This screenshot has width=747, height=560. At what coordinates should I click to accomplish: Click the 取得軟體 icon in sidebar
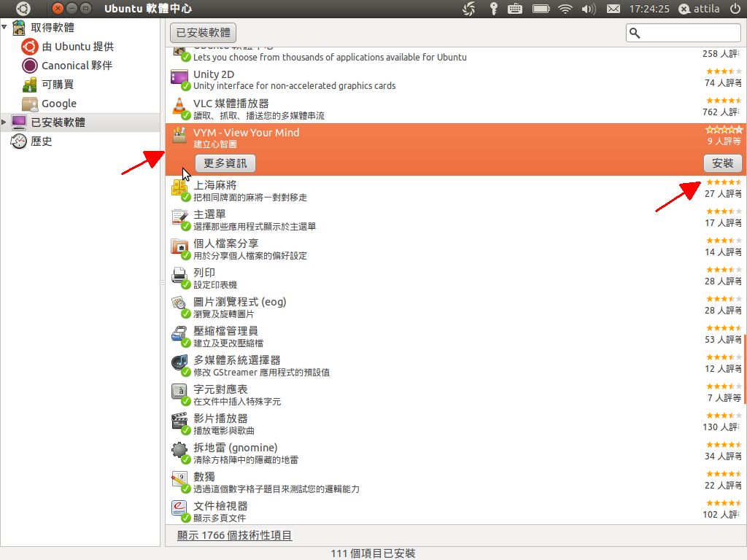18,28
